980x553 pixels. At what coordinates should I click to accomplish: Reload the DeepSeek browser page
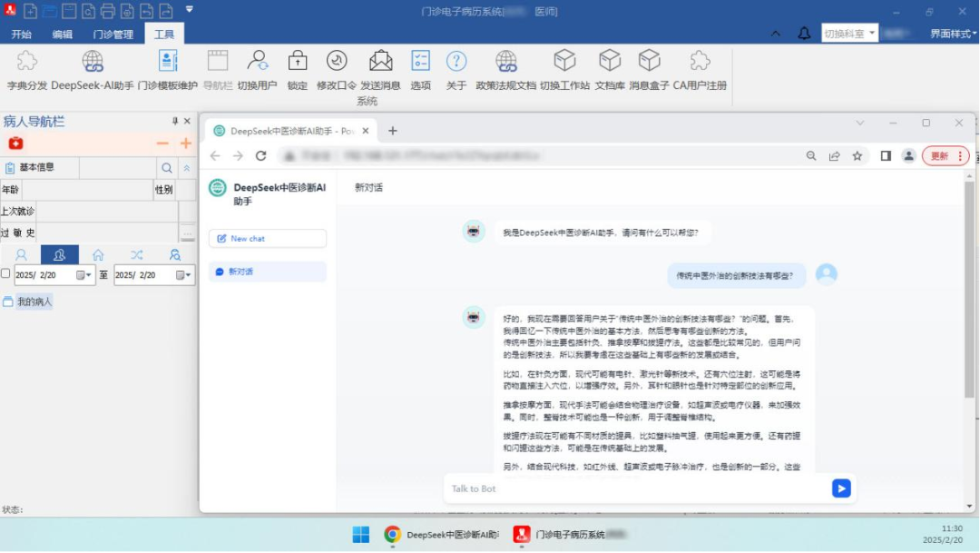tap(261, 156)
